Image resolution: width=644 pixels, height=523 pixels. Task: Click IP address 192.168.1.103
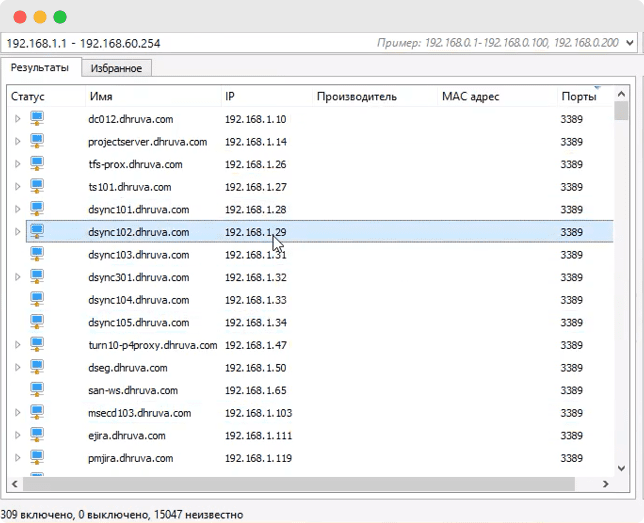pos(258,413)
